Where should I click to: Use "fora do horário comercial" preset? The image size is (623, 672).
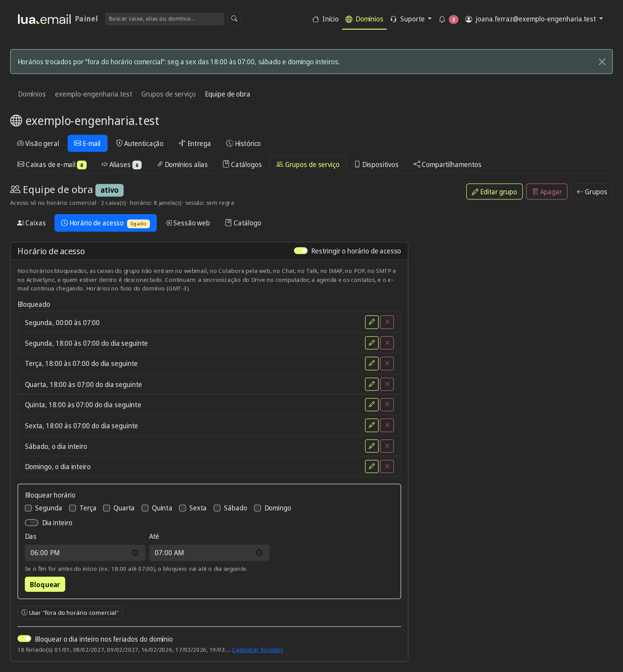pos(70,613)
